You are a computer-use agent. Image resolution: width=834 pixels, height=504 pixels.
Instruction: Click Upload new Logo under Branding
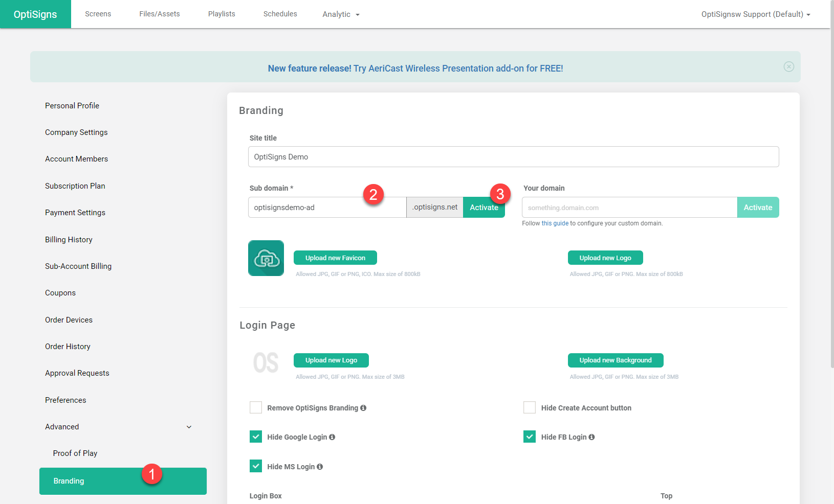pyautogui.click(x=605, y=258)
